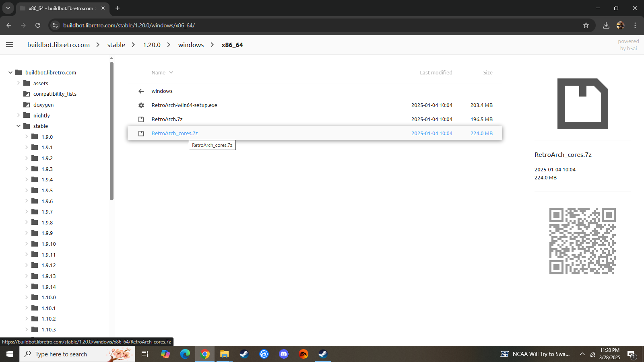Open the tab search dropdown arrow
This screenshot has width=644, height=362.
[8, 8]
